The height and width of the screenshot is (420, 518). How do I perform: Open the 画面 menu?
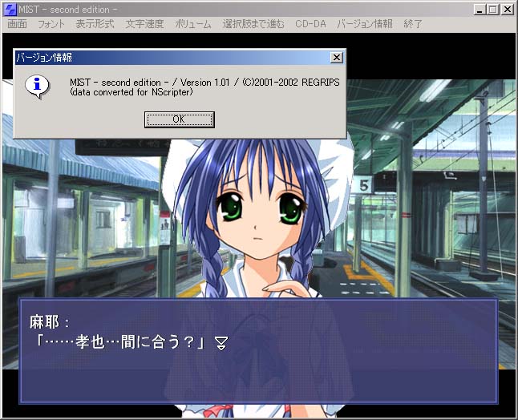click(x=17, y=24)
